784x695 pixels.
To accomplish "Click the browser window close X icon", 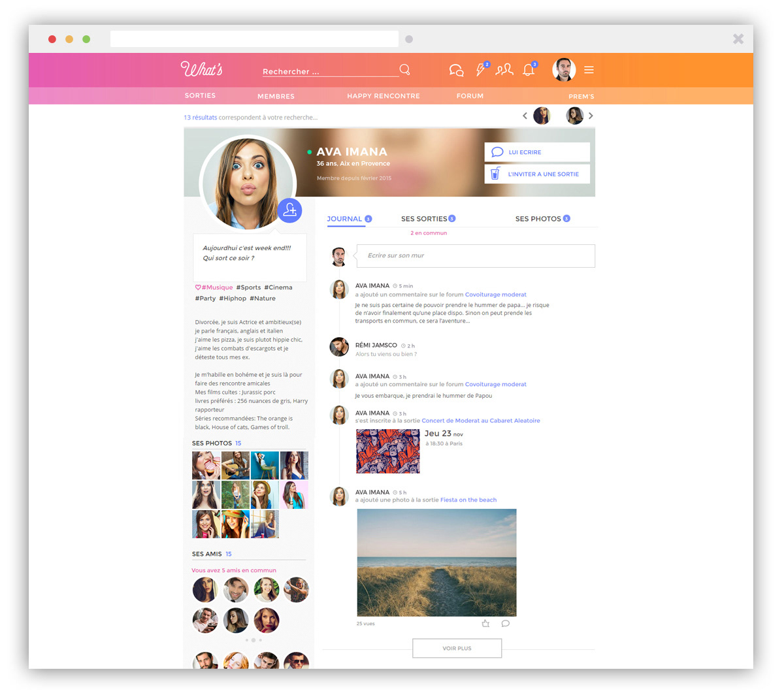I will pos(738,39).
